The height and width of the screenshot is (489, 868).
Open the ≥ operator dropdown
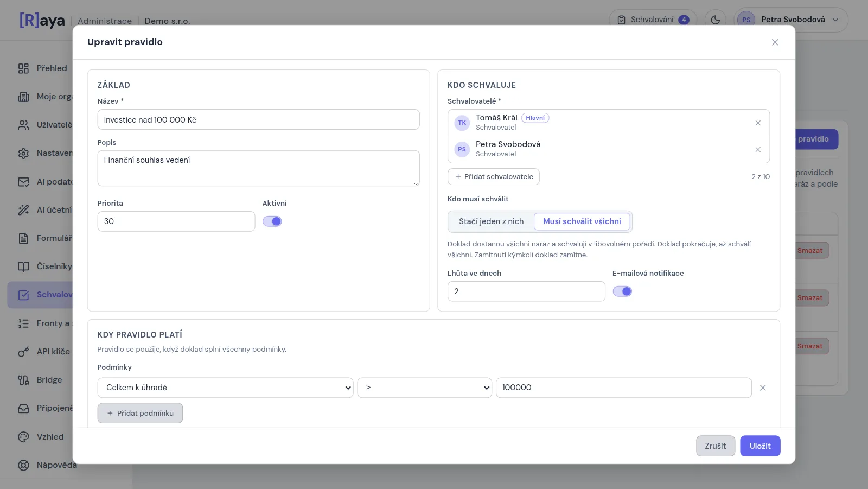(425, 388)
